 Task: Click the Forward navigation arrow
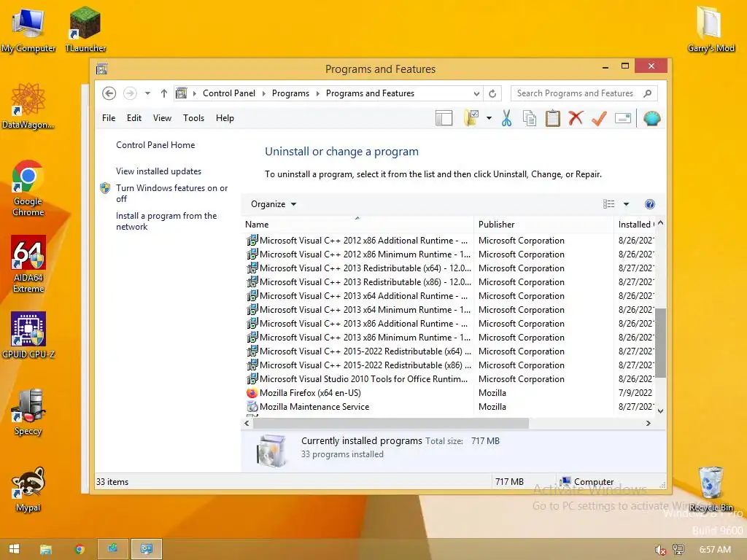point(130,93)
